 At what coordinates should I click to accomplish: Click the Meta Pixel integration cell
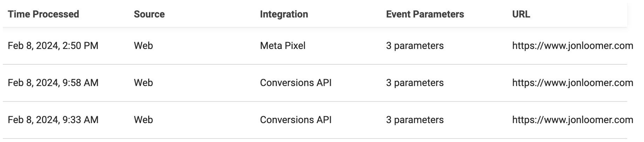click(283, 46)
